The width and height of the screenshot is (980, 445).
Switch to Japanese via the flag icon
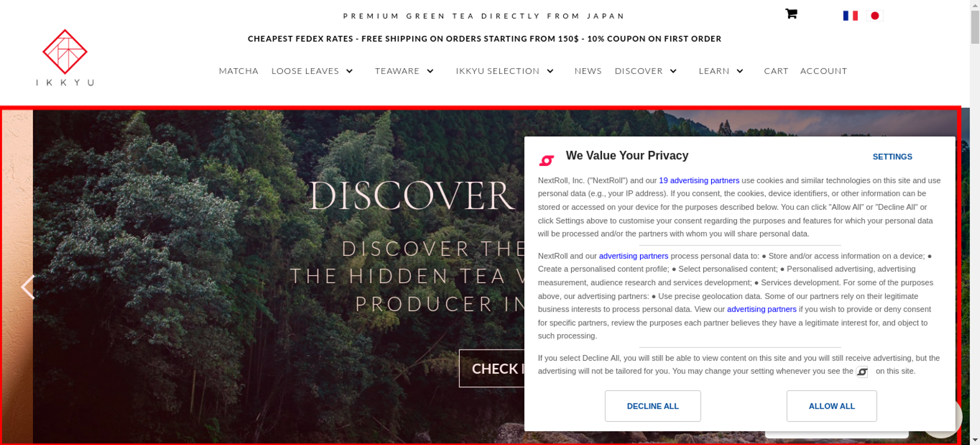[875, 16]
